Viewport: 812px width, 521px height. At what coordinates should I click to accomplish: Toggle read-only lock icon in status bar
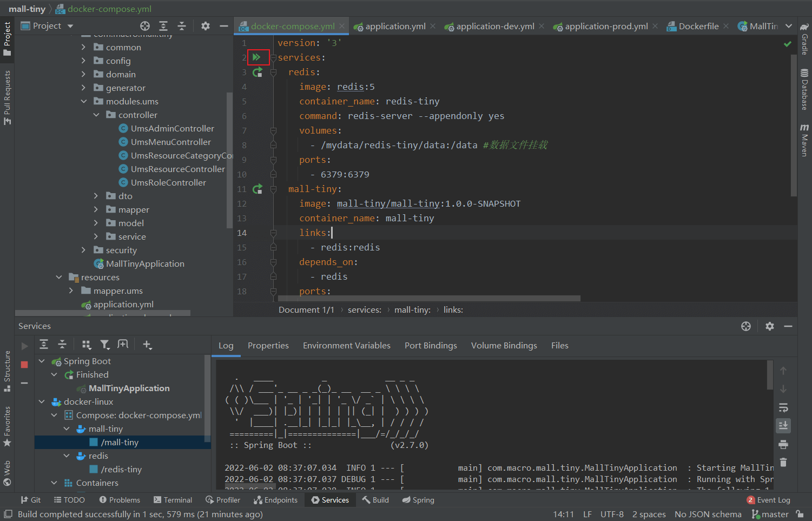click(x=800, y=514)
